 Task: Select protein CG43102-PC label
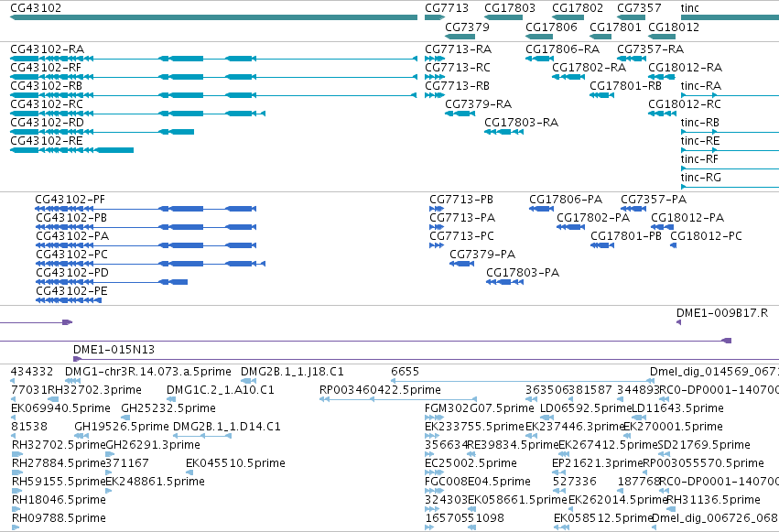tap(71, 255)
